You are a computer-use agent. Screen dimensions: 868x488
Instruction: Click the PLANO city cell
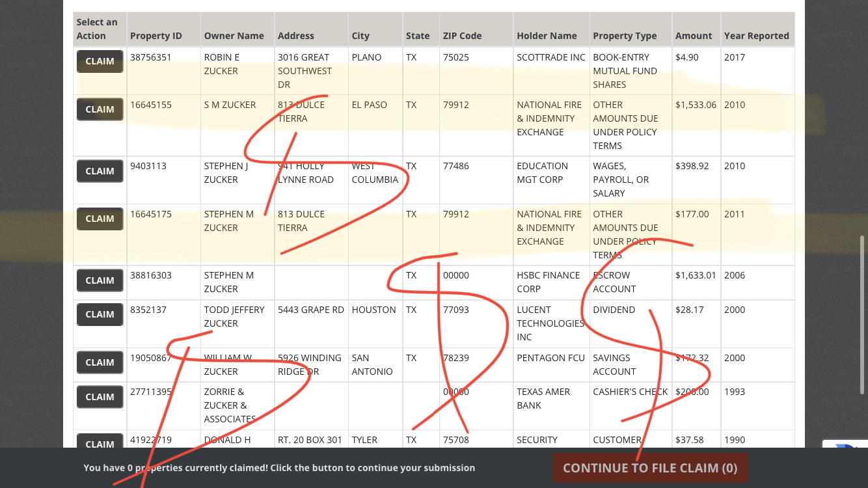click(x=367, y=57)
